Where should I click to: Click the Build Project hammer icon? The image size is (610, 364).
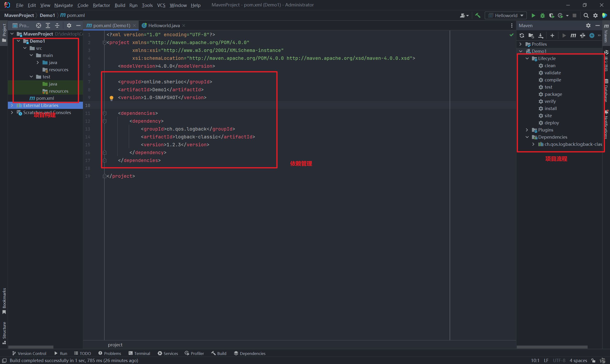pos(478,15)
